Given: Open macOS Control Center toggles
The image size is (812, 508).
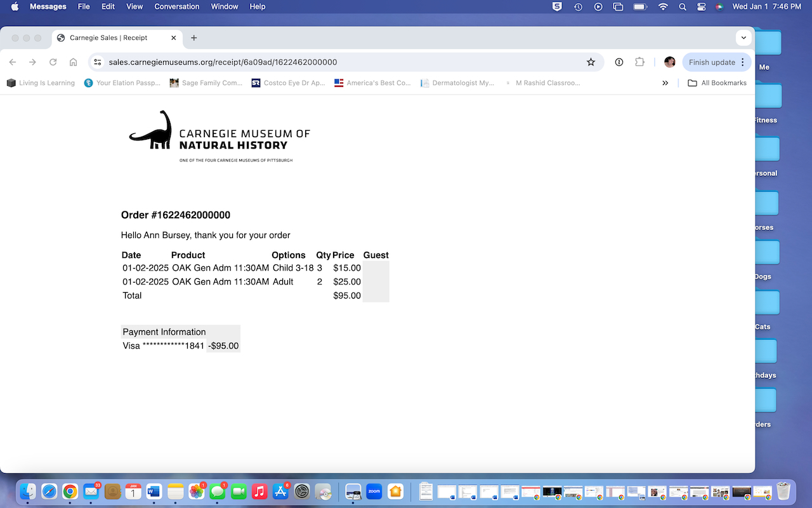Looking at the screenshot, I should point(701,7).
